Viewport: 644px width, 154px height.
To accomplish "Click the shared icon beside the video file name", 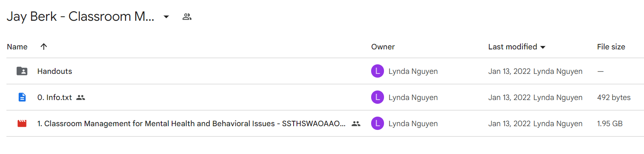I will click(356, 124).
